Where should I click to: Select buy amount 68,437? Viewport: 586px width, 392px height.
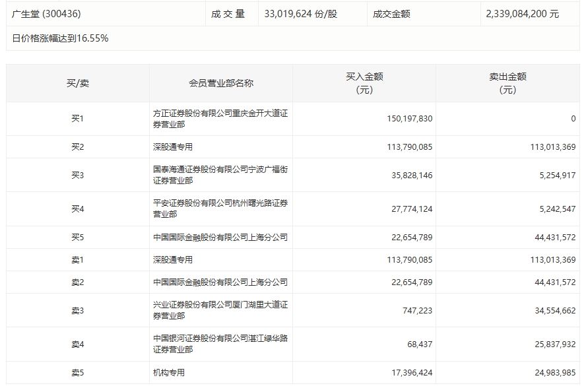pyautogui.click(x=420, y=344)
